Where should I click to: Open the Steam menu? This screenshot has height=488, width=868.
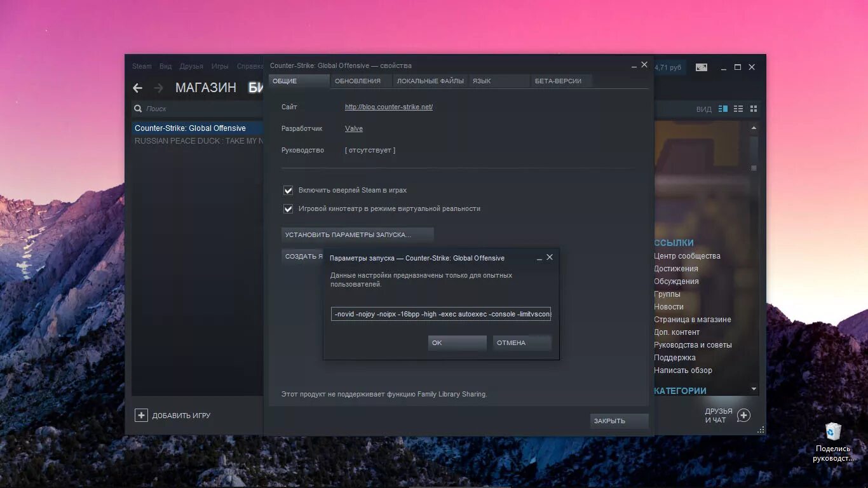(x=142, y=66)
